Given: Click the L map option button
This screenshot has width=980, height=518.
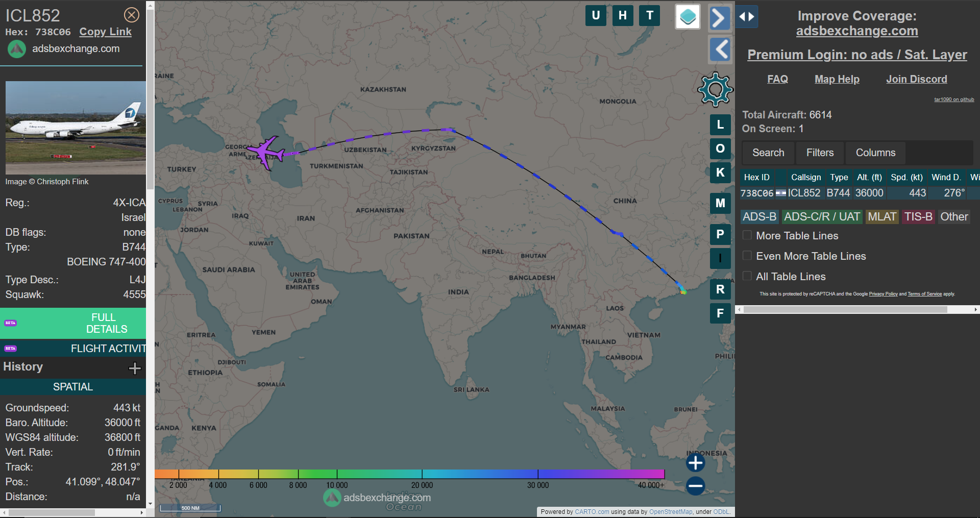Looking at the screenshot, I should coord(720,125).
